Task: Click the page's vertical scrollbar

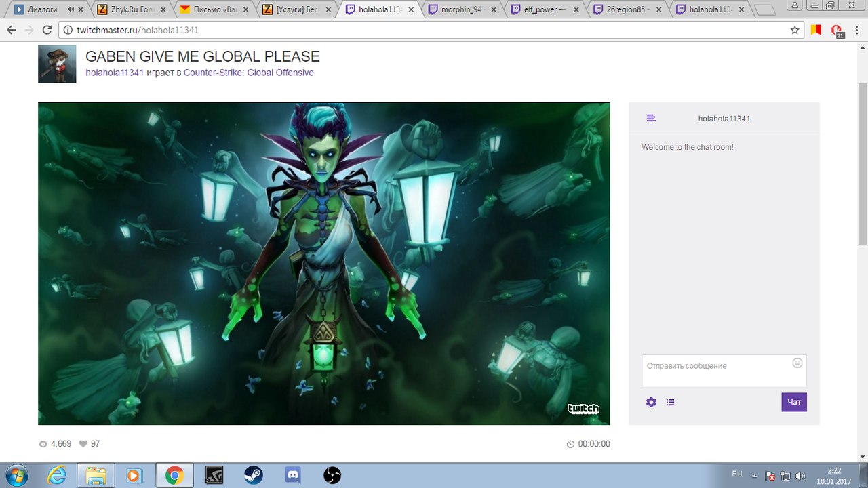Action: click(x=863, y=163)
